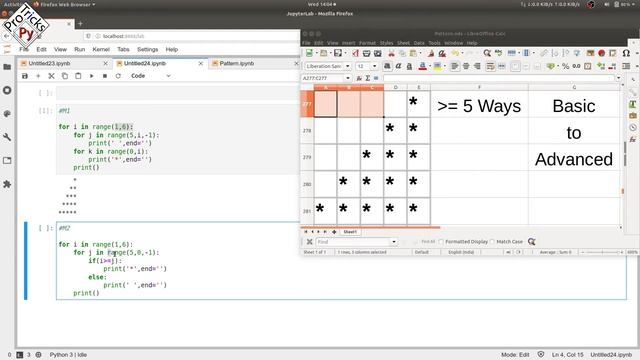Open Calc Name Box dropdown

pyautogui.click(x=348, y=78)
